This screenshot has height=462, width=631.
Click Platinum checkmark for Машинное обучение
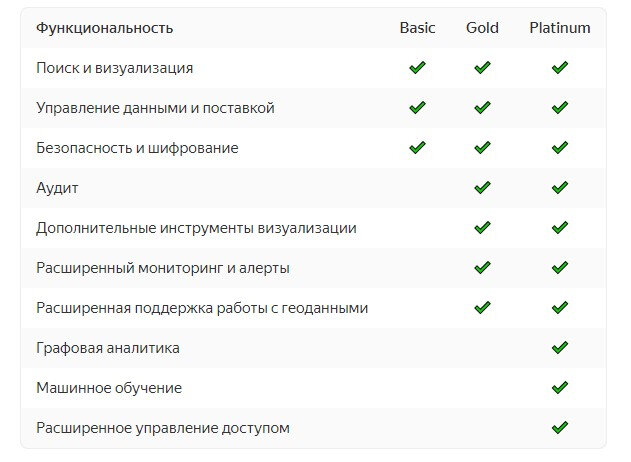pos(560,388)
